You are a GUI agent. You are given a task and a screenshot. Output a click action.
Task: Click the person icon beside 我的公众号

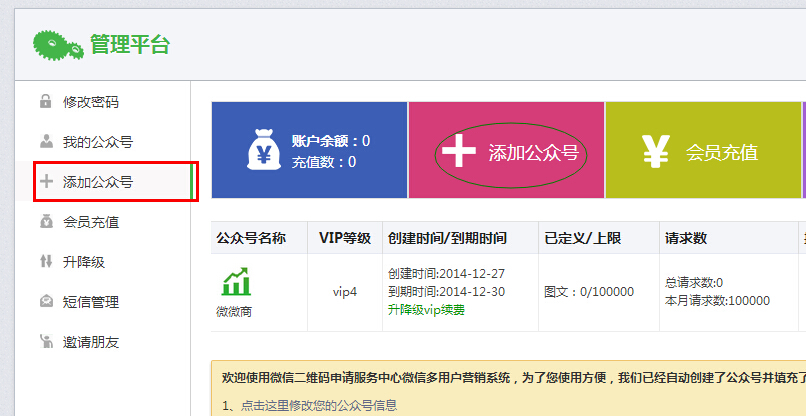click(46, 141)
